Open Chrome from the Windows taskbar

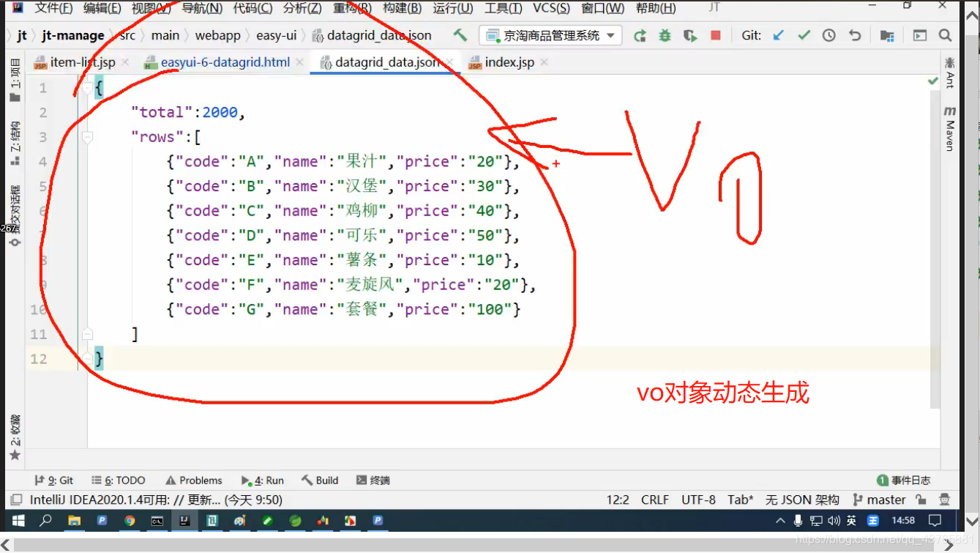click(x=130, y=521)
